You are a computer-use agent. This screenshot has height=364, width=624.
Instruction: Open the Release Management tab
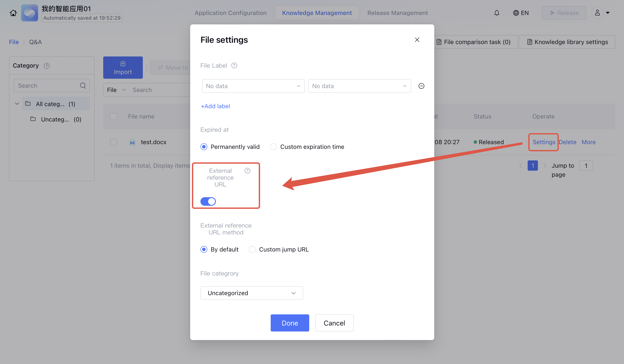[397, 13]
